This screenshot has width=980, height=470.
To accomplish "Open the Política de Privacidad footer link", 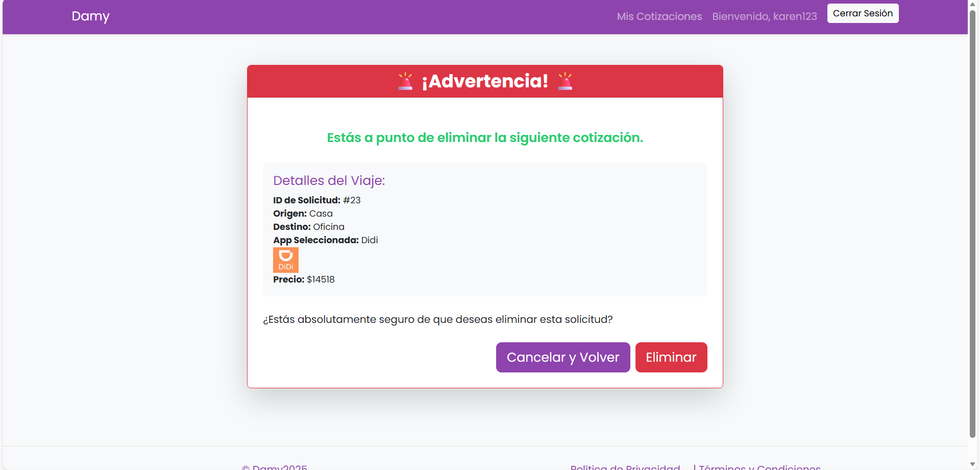I will tap(625, 466).
